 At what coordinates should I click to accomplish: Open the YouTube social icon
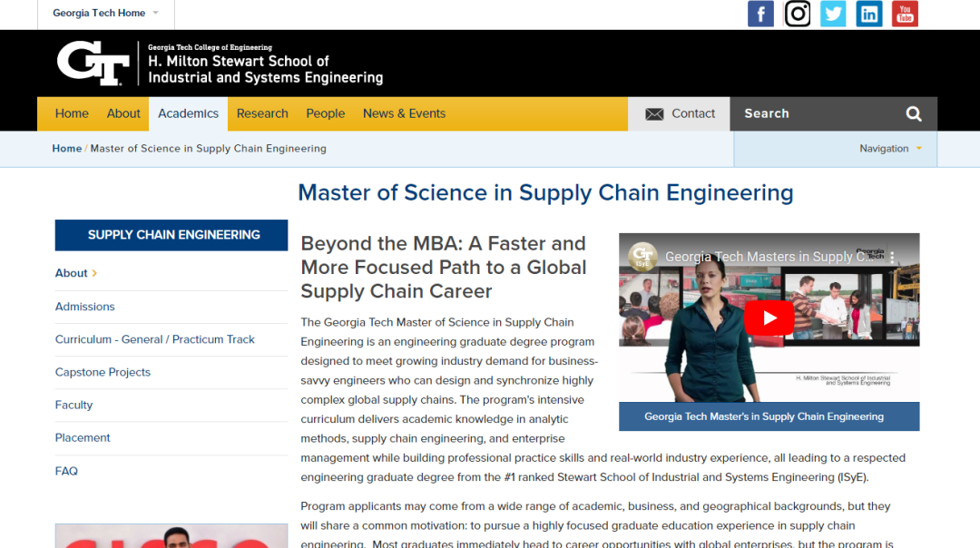tap(905, 14)
